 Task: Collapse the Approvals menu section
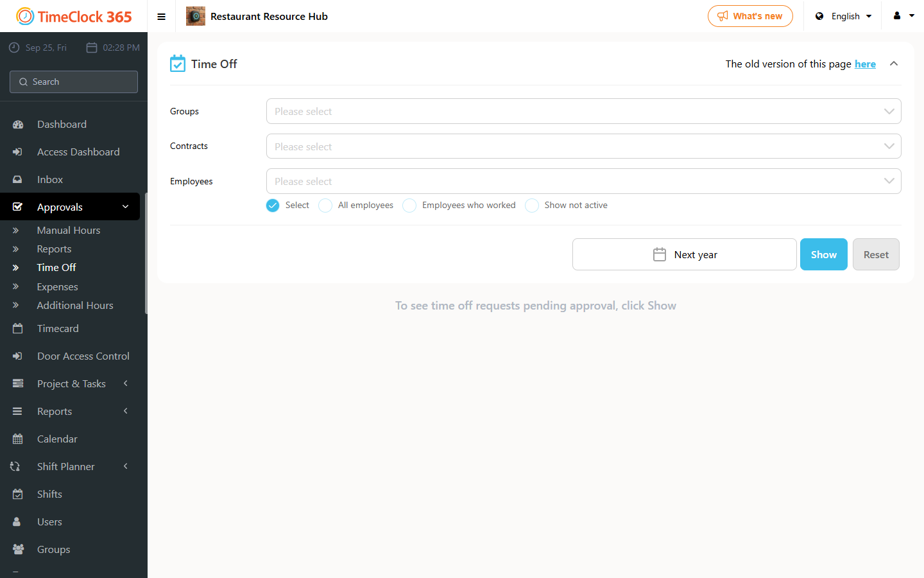(126, 207)
